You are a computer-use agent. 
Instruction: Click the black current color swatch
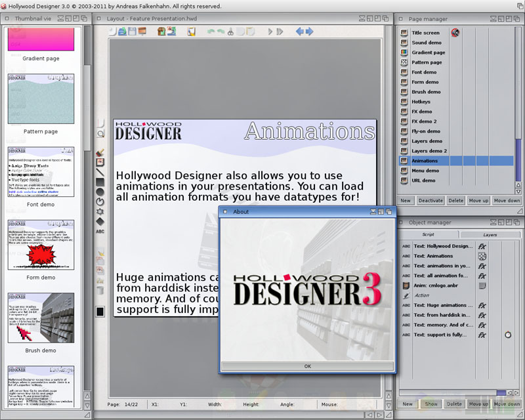(x=100, y=312)
